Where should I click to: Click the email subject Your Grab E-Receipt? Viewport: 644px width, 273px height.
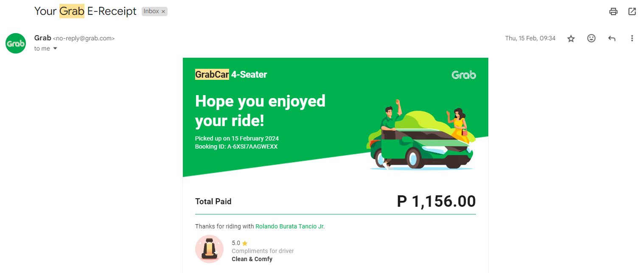coord(85,11)
